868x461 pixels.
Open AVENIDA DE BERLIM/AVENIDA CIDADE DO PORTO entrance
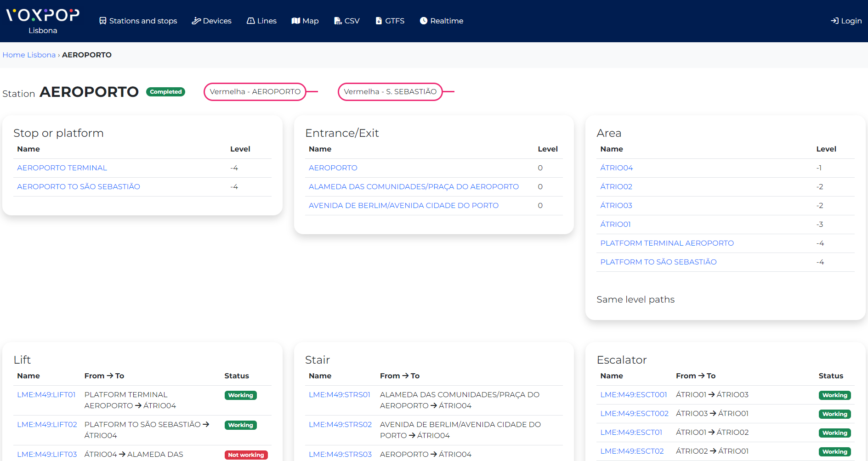[403, 205]
